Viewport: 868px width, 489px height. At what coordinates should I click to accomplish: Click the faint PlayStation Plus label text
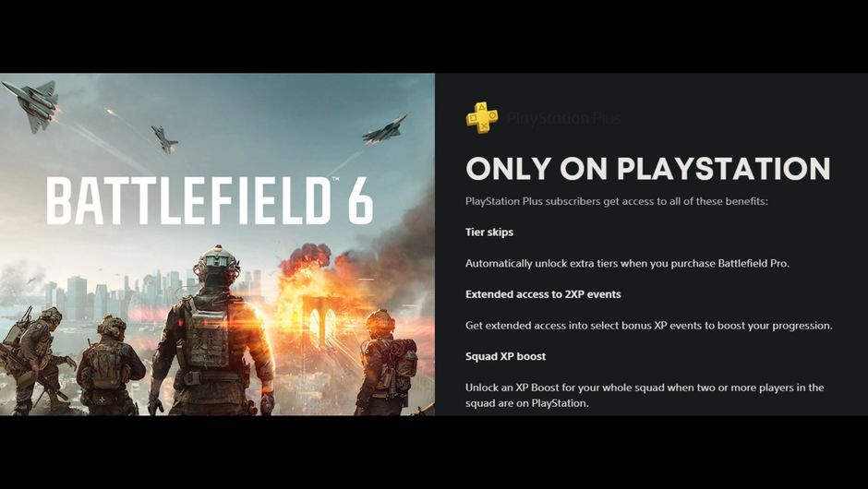563,118
